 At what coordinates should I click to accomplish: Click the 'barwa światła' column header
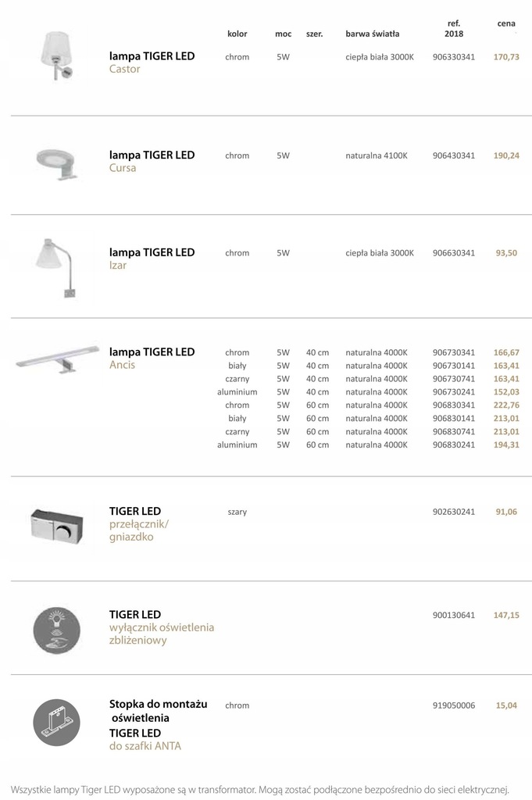click(x=373, y=34)
